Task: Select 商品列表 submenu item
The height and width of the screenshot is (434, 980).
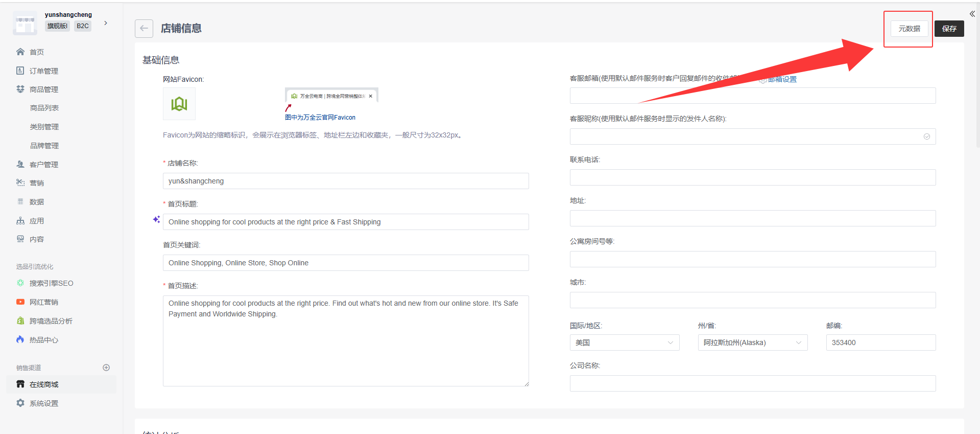Action: [44, 108]
